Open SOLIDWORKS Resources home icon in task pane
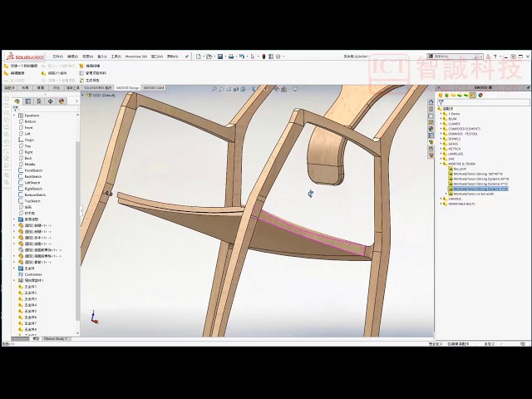The width and height of the screenshot is (532, 399). pos(431,102)
